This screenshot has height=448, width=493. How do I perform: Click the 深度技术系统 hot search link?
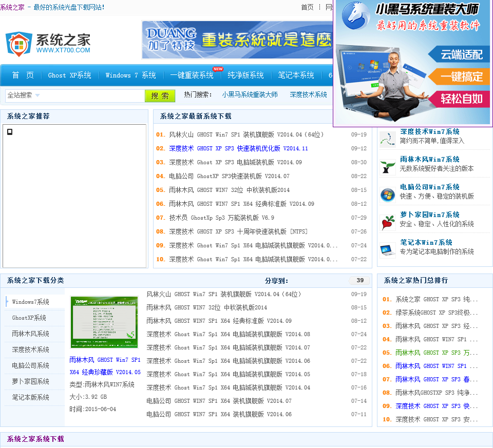click(309, 94)
